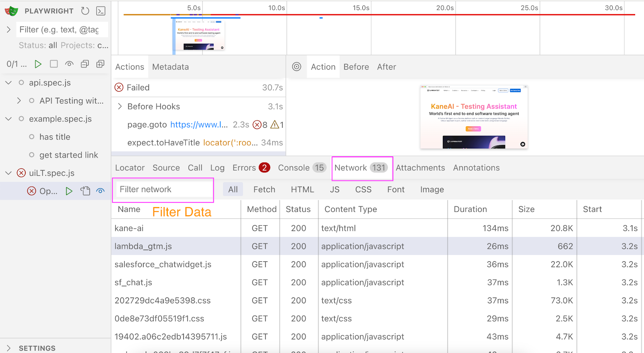644x353 pixels.
Task: Open the Console tab showing 15
Action: point(302,168)
